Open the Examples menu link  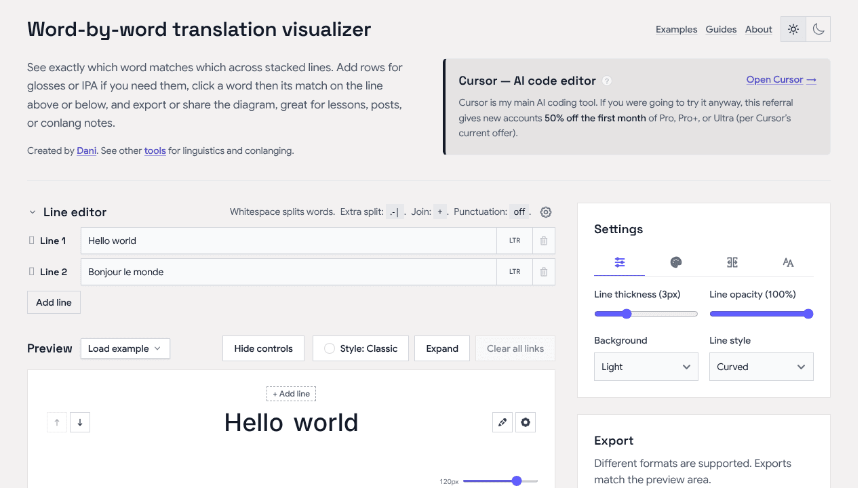677,29
